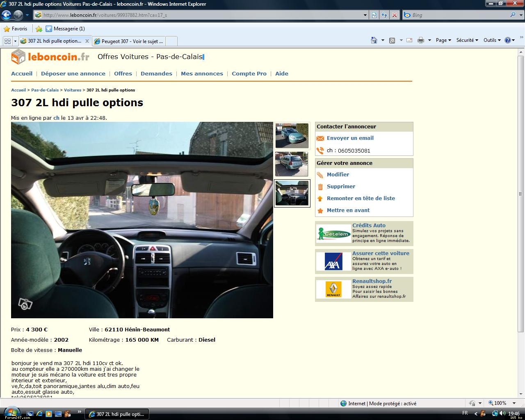Click the Refresh page icon

point(384,15)
